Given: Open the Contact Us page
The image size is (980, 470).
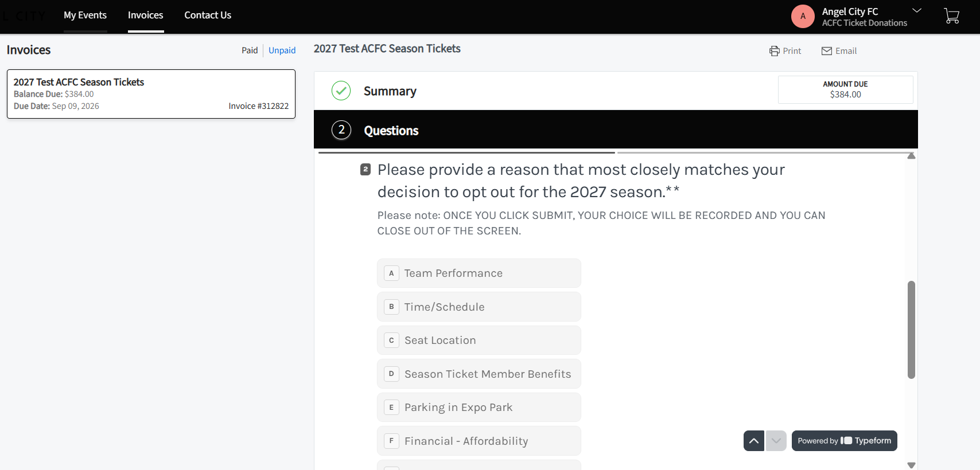Looking at the screenshot, I should [x=208, y=15].
